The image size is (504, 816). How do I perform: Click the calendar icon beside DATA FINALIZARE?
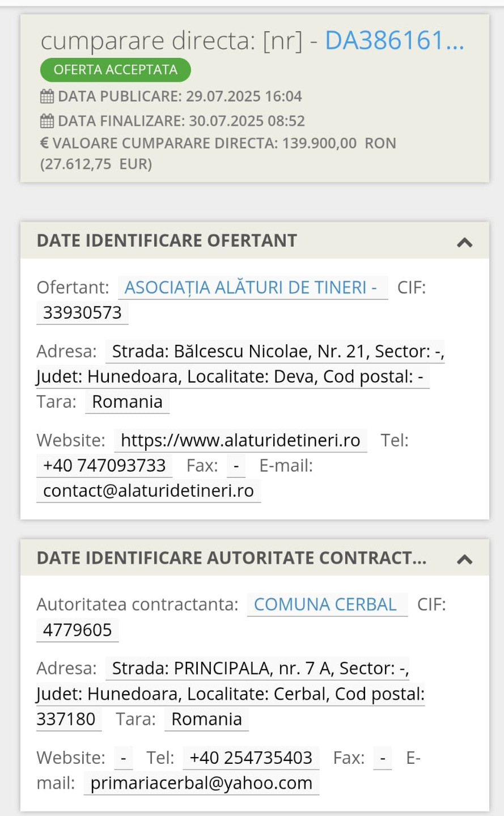47,121
